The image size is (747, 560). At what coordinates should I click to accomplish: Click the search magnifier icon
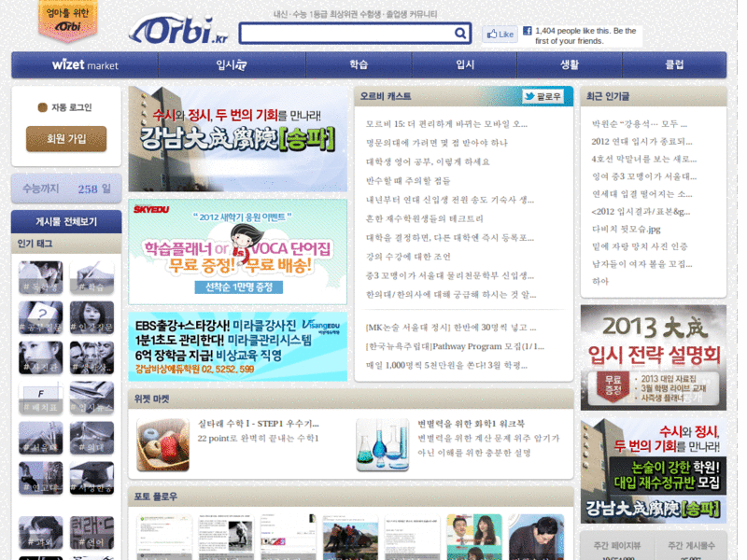(459, 33)
